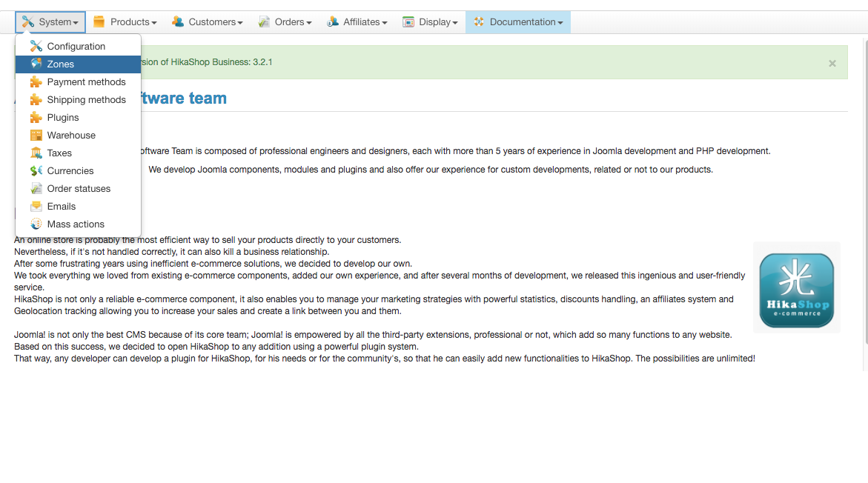Image resolution: width=868 pixels, height=483 pixels.
Task: Expand the Display dropdown arrow
Action: pos(455,23)
